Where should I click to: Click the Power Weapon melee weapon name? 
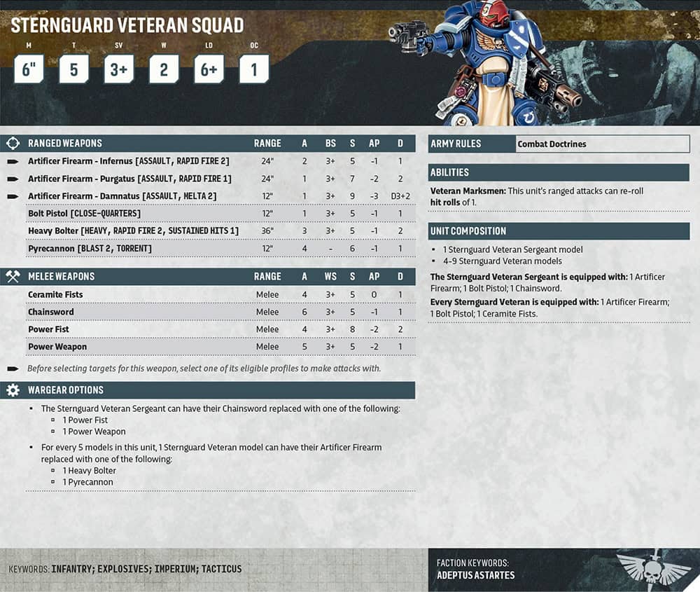(57, 347)
